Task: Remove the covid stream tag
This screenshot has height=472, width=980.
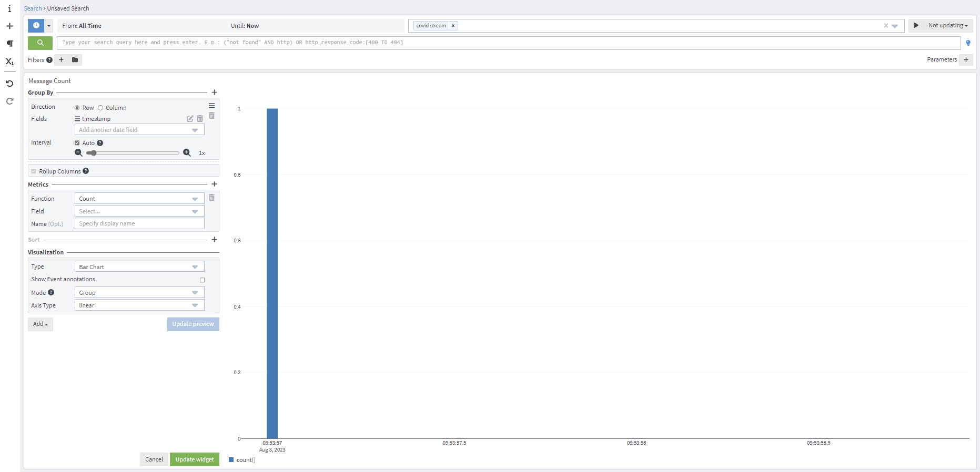Action: click(x=453, y=26)
